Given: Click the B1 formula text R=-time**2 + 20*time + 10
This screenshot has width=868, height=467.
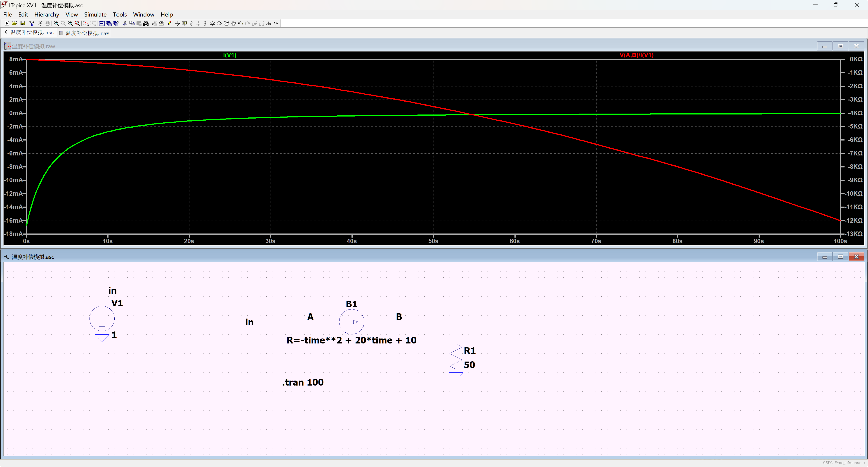Looking at the screenshot, I should (x=351, y=340).
